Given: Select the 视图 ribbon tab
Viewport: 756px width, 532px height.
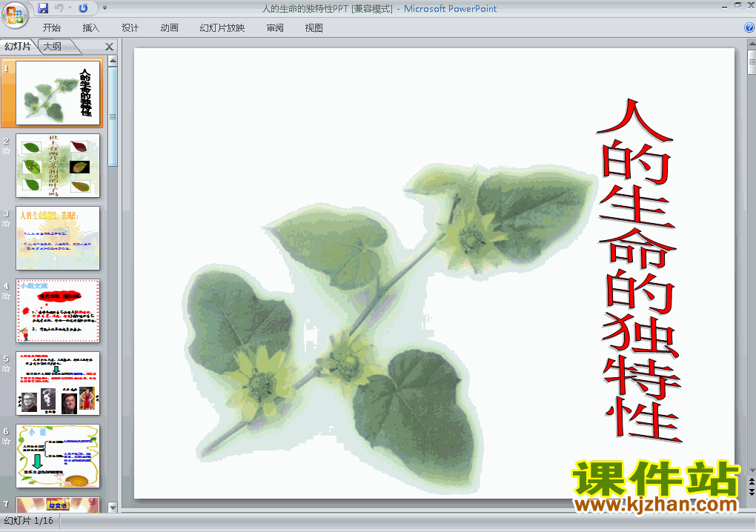Looking at the screenshot, I should pyautogui.click(x=314, y=28).
